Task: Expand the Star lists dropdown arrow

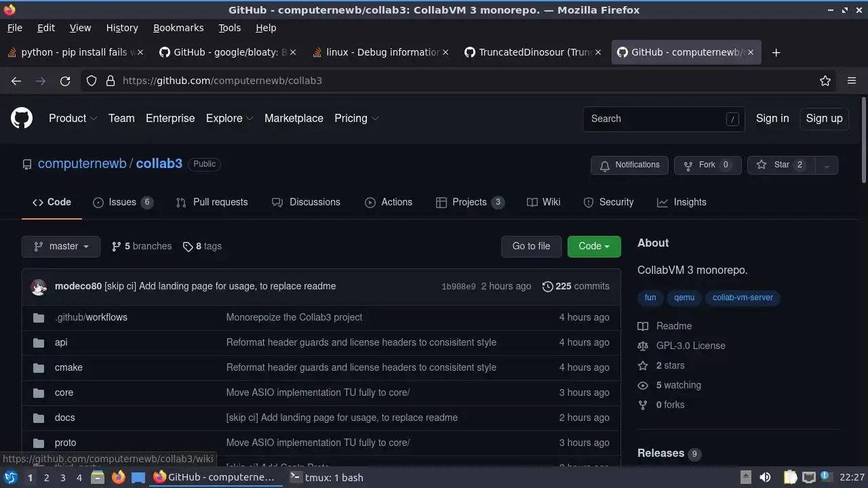Action: [x=826, y=165]
